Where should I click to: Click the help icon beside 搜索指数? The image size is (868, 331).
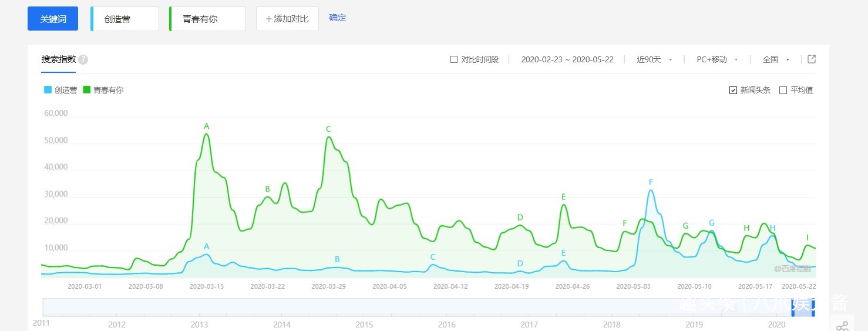[x=83, y=59]
